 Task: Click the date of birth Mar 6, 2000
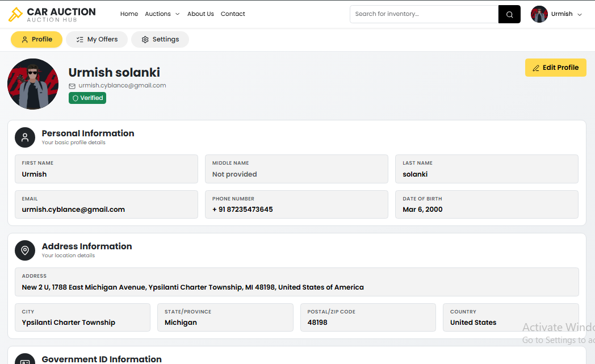click(x=422, y=210)
